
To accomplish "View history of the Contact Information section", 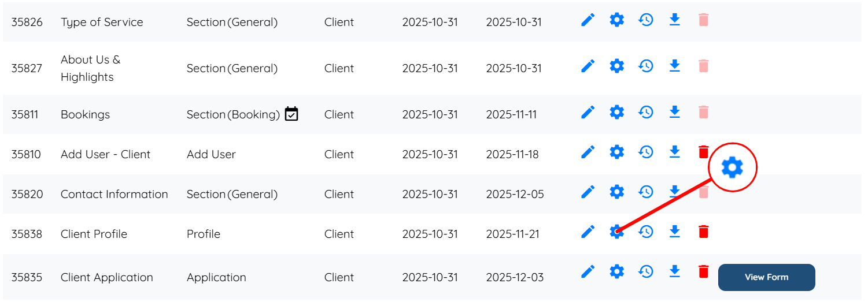I will pos(646,191).
